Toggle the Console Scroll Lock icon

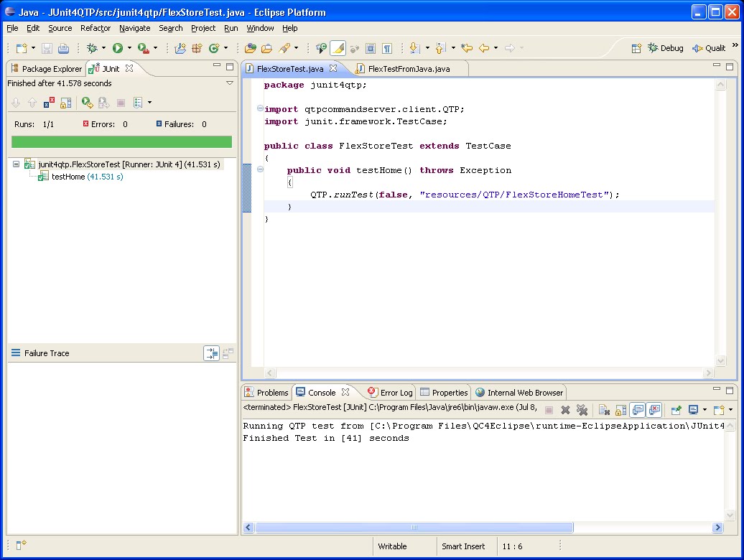click(620, 410)
